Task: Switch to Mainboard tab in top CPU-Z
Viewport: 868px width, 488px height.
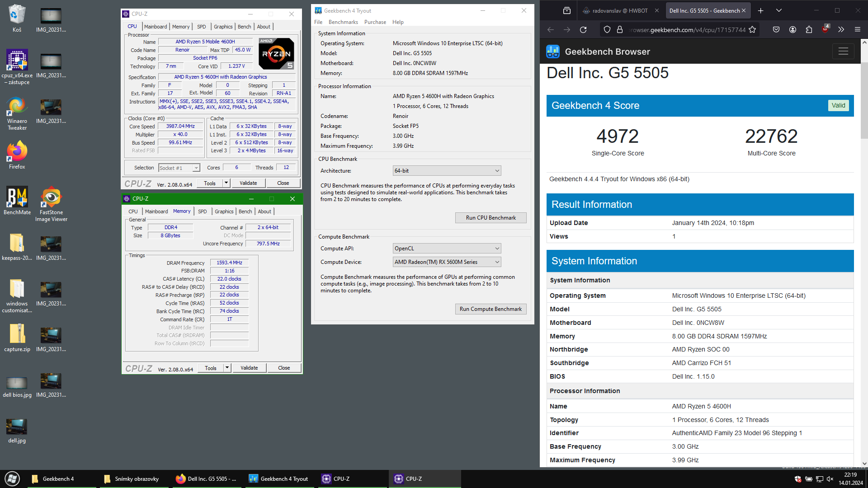Action: click(156, 27)
